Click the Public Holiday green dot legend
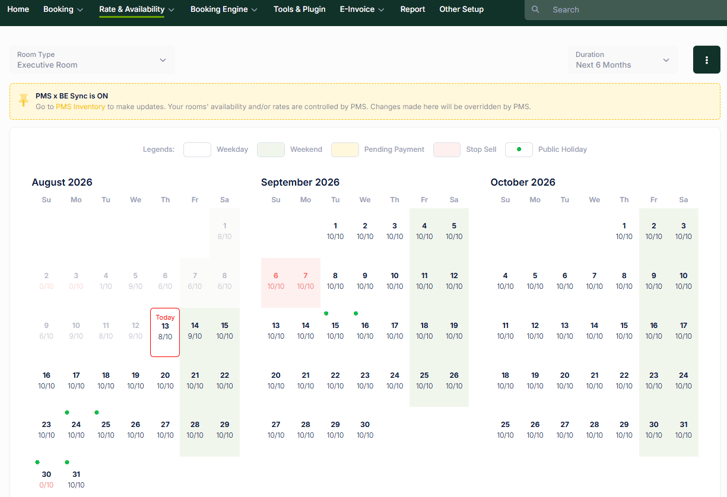The width and height of the screenshot is (727, 497). 518,149
